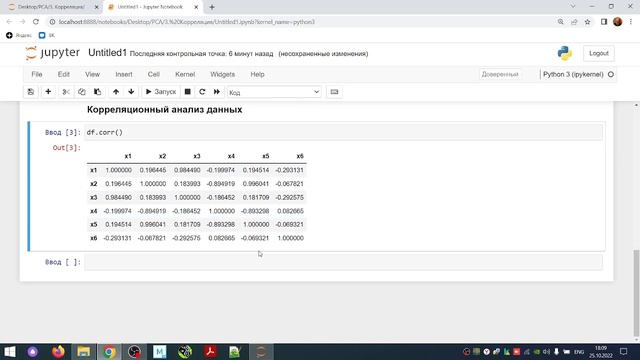The width and height of the screenshot is (640, 360).
Task: Bookmark this page star icon
Action: coord(587,22)
